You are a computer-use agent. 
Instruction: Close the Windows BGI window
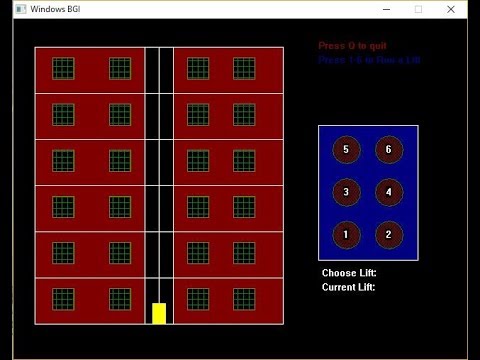[x=451, y=9]
